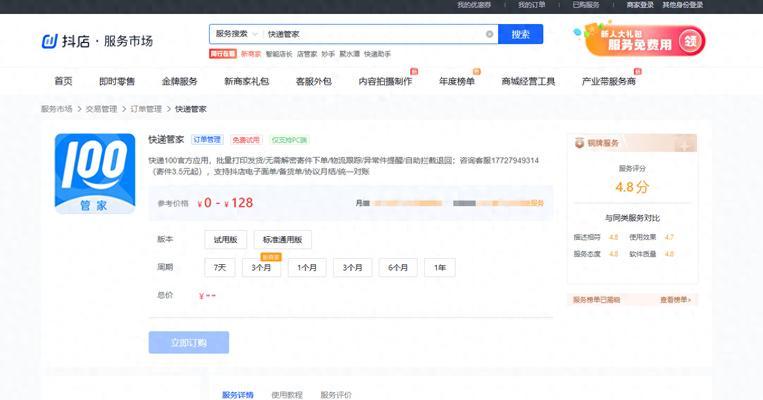763x400 pixels.
Task: Click 服务市场 in the breadcrumb
Action: click(56, 109)
